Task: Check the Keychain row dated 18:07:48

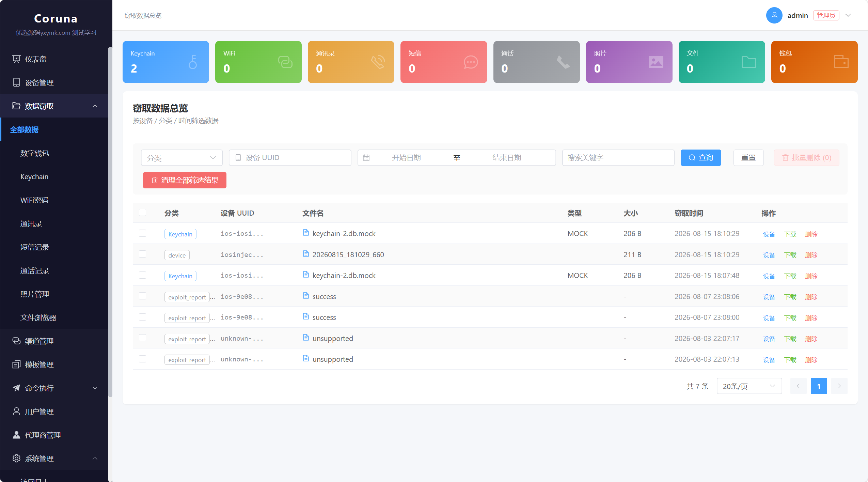Action: point(142,275)
